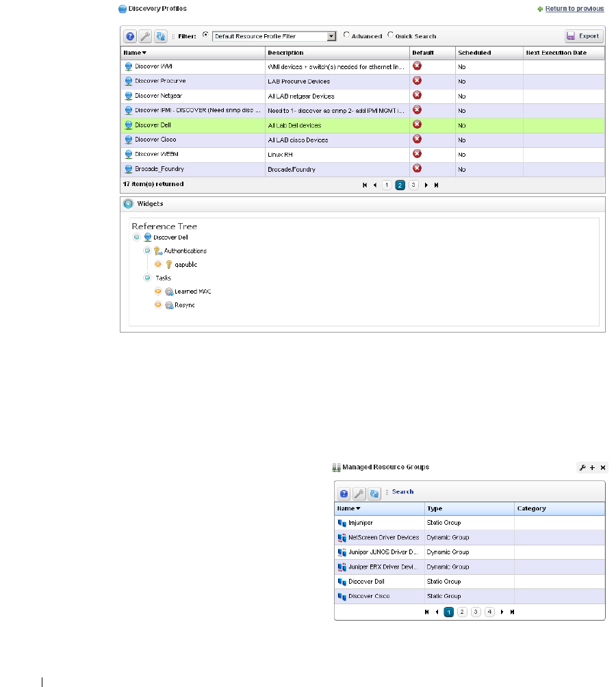Click orange bullet beside qapublic
Image resolution: width=616 pixels, height=687 pixels.
(x=158, y=264)
